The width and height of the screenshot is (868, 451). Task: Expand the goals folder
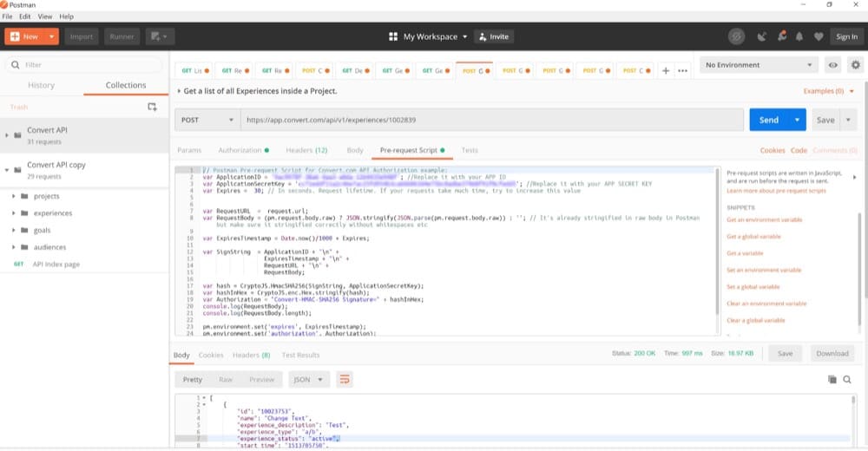coord(13,230)
